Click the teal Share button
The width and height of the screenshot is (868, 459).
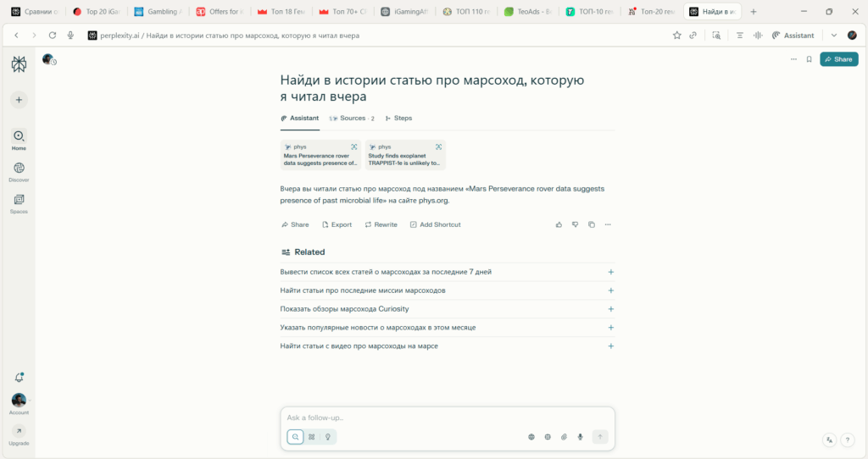[x=838, y=59]
